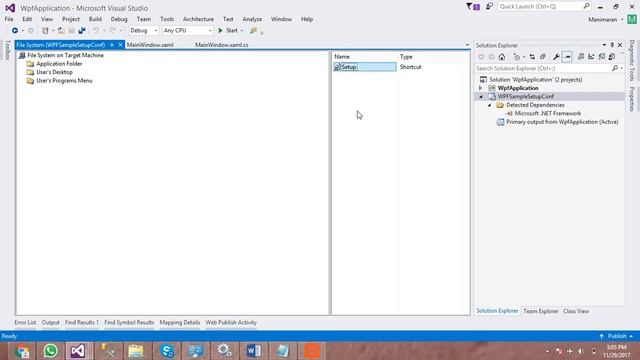The image size is (640, 360).
Task: Open the Find Symbol Results tab
Action: pyautogui.click(x=129, y=322)
